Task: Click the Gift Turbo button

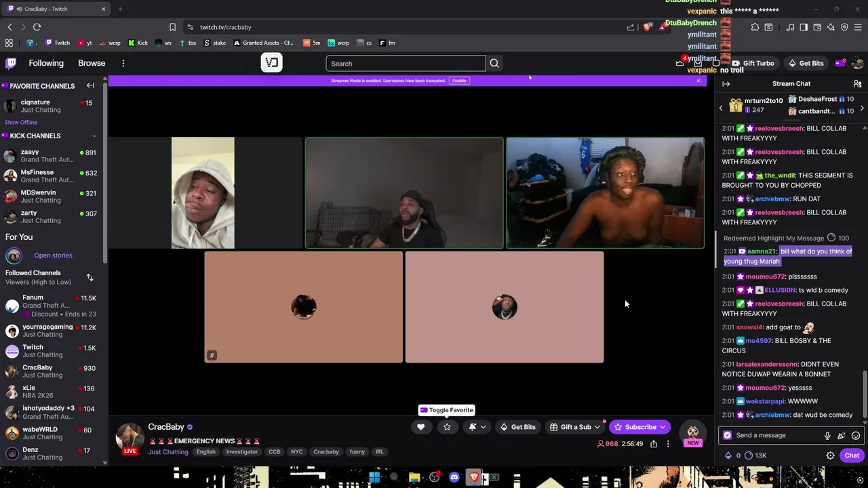Action: (753, 63)
